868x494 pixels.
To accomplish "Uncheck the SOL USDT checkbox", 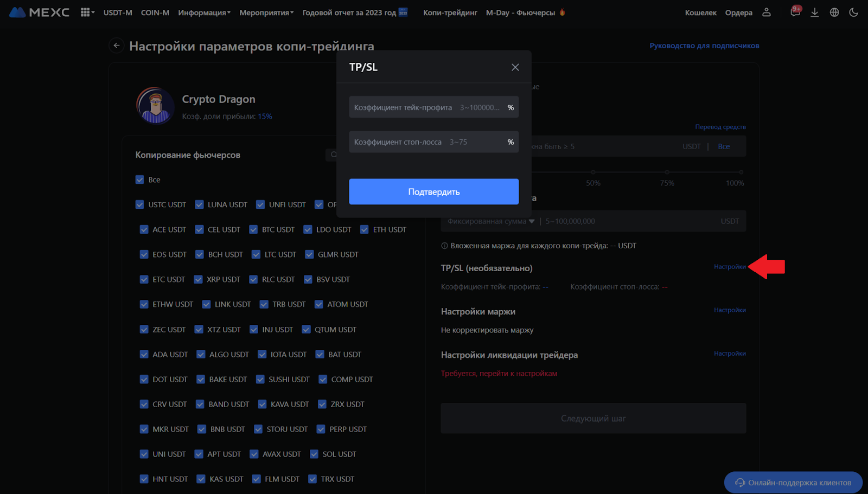I will 314,454.
